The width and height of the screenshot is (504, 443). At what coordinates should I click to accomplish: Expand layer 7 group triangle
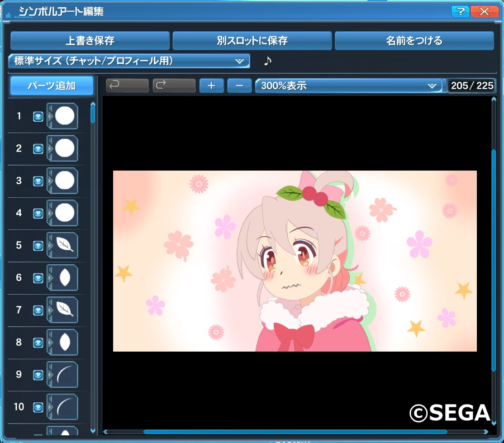tap(50, 310)
